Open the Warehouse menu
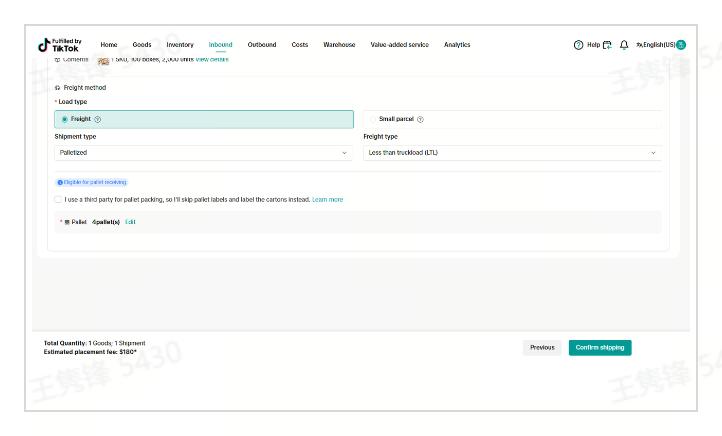722x436 pixels. click(x=339, y=45)
